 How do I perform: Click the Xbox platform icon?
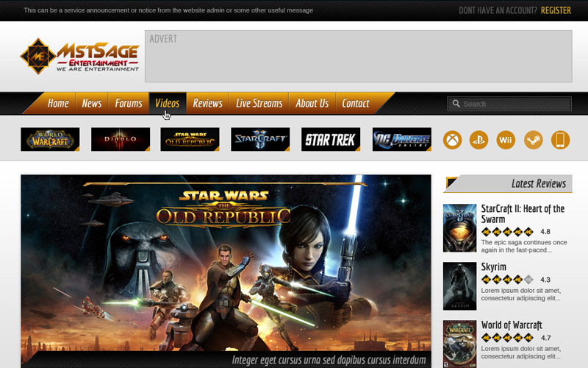click(452, 140)
